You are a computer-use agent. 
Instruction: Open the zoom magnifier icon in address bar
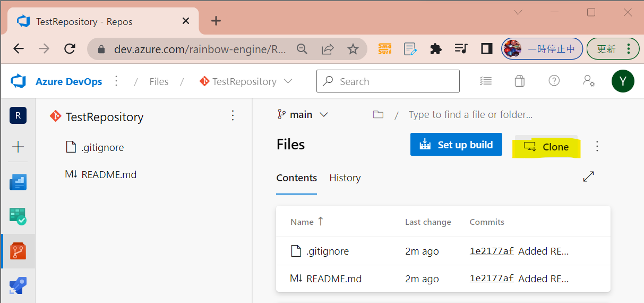tap(302, 49)
